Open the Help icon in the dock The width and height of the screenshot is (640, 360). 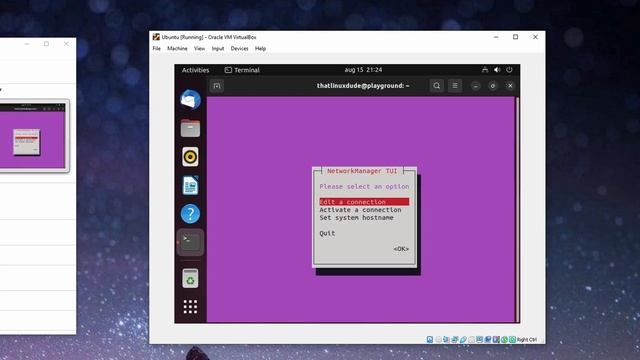190,213
